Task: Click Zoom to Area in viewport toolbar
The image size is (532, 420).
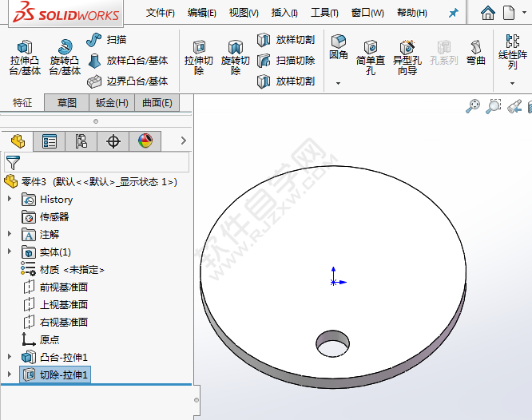Action: coord(494,106)
